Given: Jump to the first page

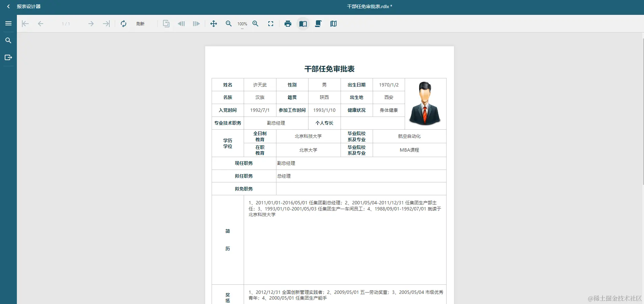Looking at the screenshot, I should pos(25,24).
